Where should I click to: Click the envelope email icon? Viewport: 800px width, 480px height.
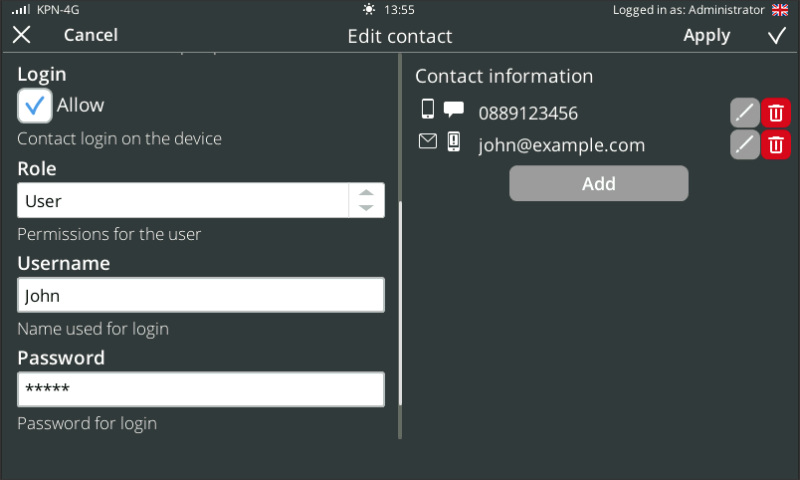point(428,143)
